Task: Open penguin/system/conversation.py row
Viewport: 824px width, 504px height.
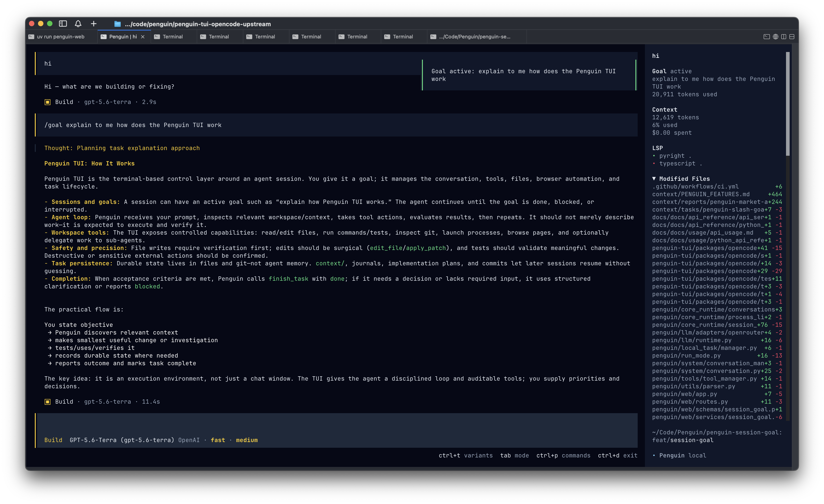Action: (717, 371)
